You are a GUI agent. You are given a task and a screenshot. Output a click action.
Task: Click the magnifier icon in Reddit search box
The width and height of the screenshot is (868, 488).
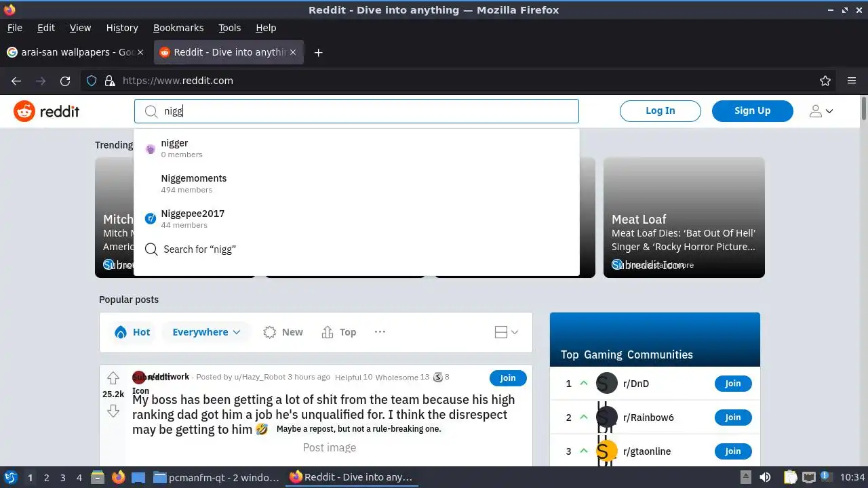pyautogui.click(x=151, y=111)
